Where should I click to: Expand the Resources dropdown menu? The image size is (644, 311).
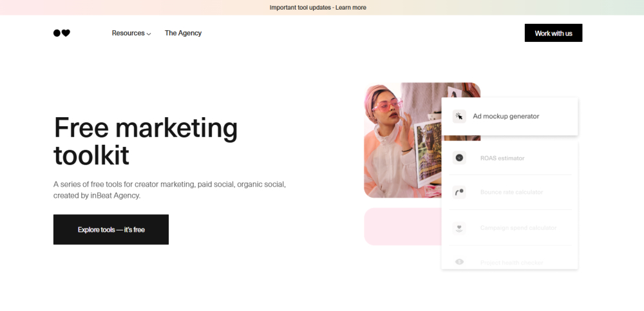[x=128, y=33]
